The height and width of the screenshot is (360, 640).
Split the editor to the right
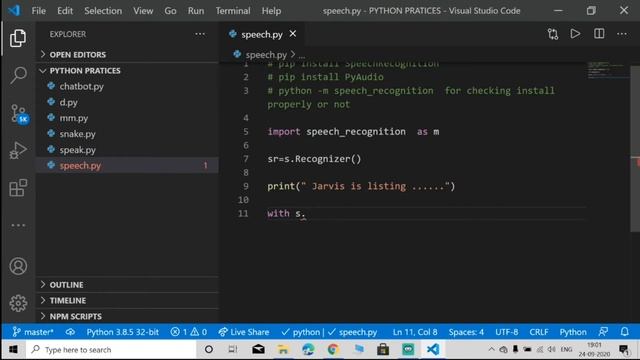click(599, 34)
